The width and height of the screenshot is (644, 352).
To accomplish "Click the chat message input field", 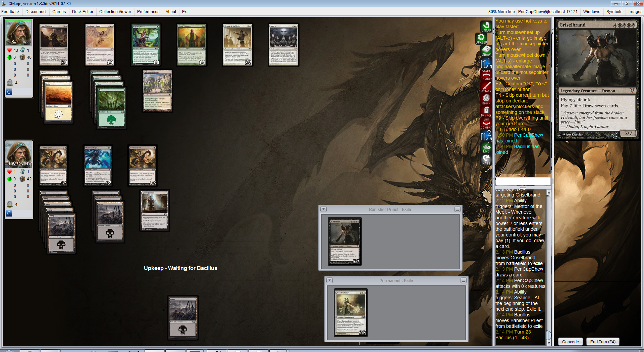I will tap(523, 181).
